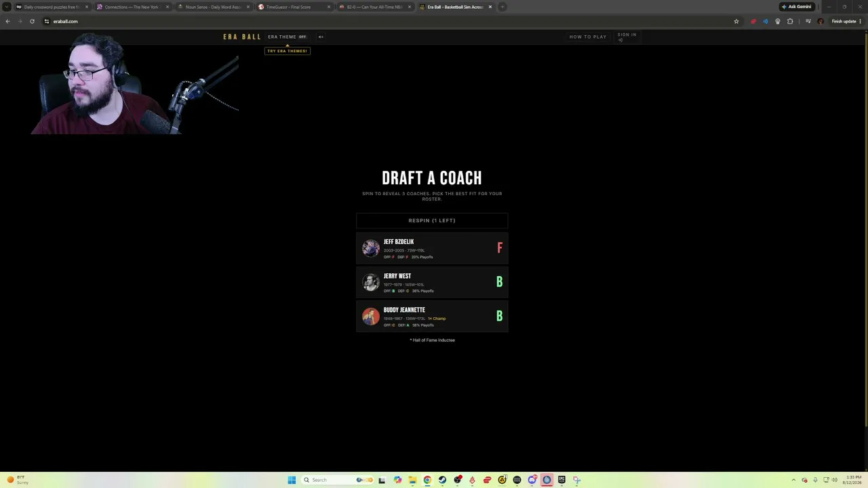868x488 pixels.
Task: Open Discord from the taskbar
Action: click(532, 480)
